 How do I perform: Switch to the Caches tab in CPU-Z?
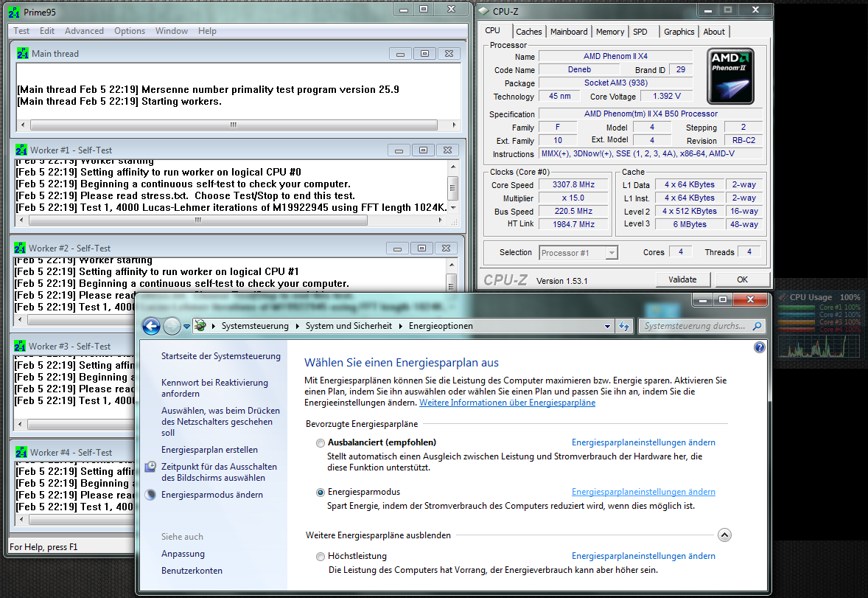click(x=528, y=32)
